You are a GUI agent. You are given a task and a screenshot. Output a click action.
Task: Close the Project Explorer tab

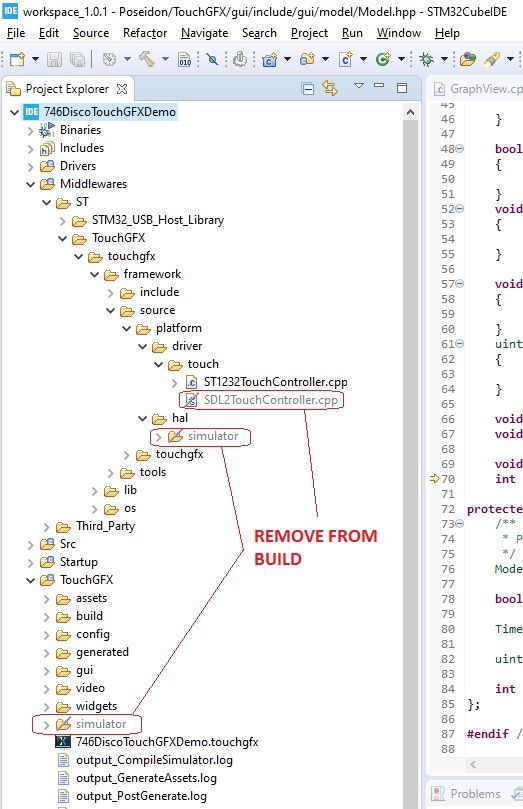tap(122, 89)
